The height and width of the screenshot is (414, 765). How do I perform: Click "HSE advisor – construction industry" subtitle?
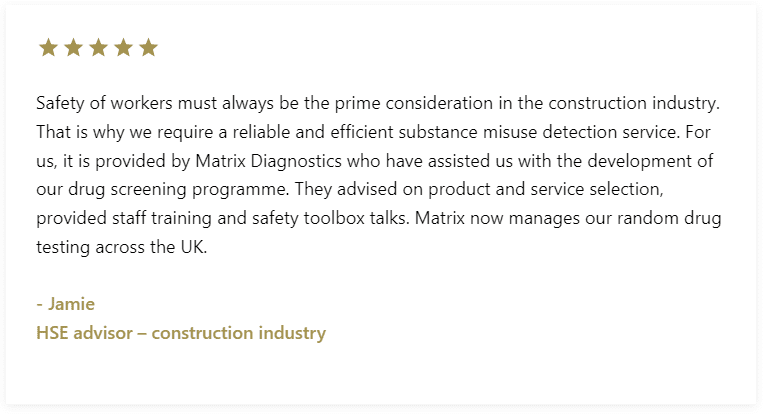(181, 333)
